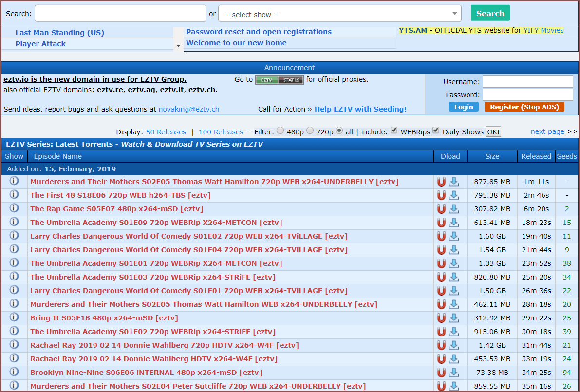
Task: Expand show list arrow below Player Attack
Action: point(178,45)
